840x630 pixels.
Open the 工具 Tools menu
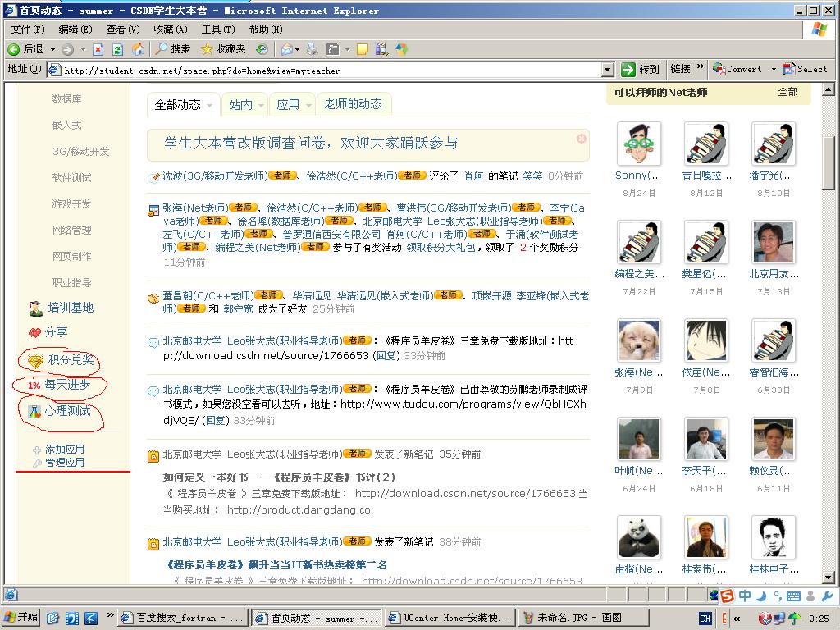pos(218,30)
